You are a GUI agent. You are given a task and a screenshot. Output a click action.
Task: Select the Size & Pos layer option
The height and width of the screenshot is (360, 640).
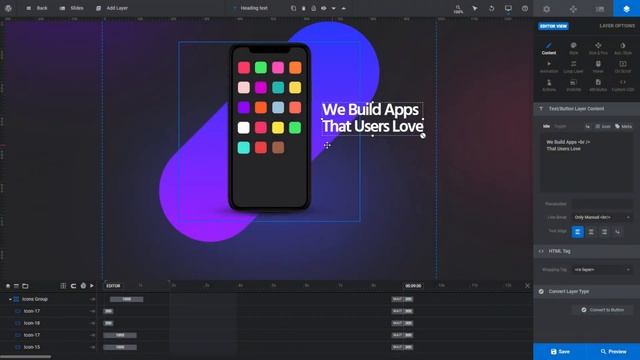click(598, 48)
